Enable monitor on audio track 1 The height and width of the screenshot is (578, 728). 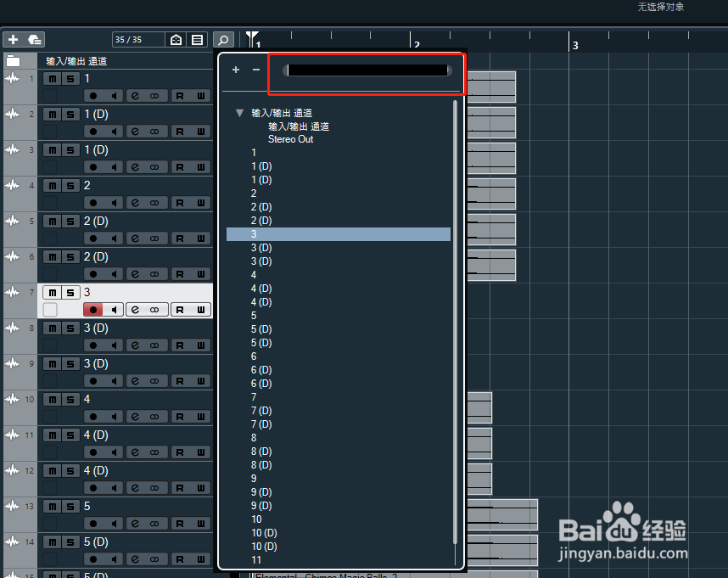click(114, 96)
